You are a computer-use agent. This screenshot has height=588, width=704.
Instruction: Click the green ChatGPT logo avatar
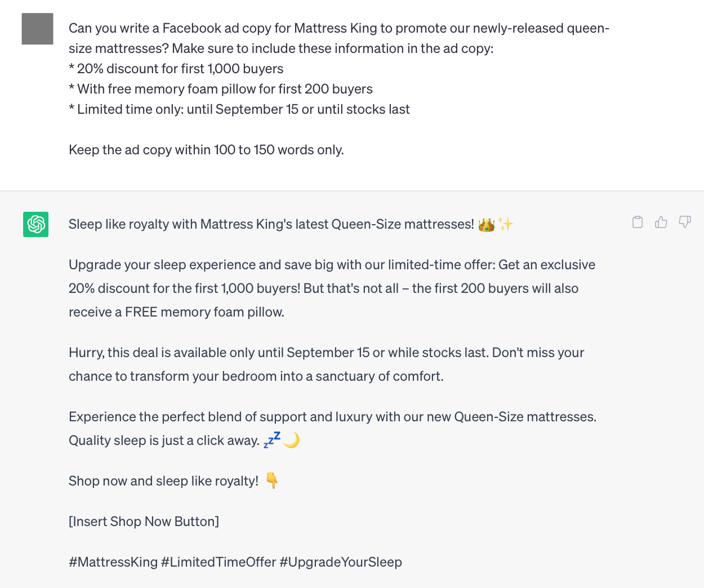36,224
